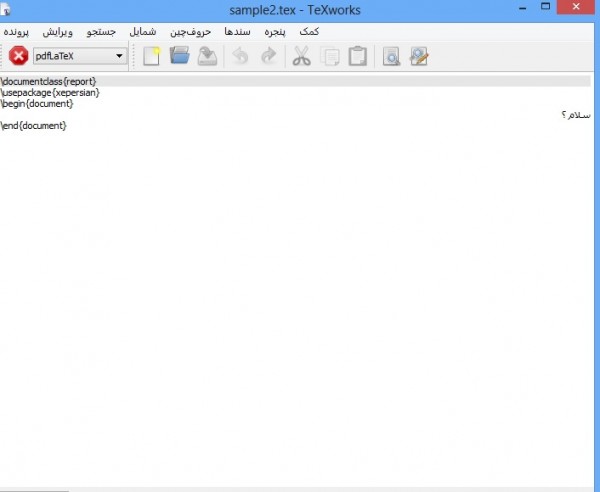Click the Undo arrow icon
The height and width of the screenshot is (492, 600).
(240, 56)
